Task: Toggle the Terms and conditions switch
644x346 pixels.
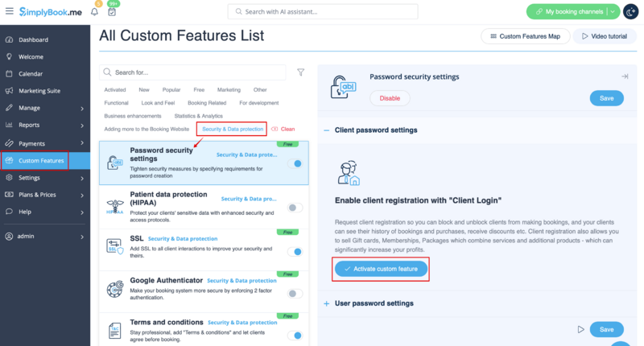Action: [295, 336]
